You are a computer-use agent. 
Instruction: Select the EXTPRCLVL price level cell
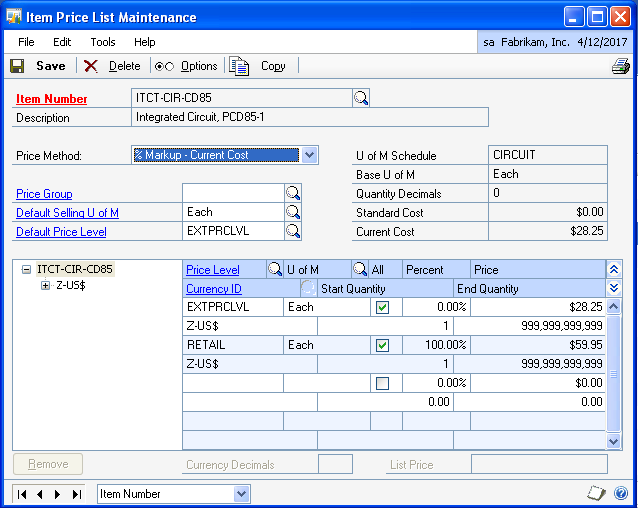click(x=233, y=307)
